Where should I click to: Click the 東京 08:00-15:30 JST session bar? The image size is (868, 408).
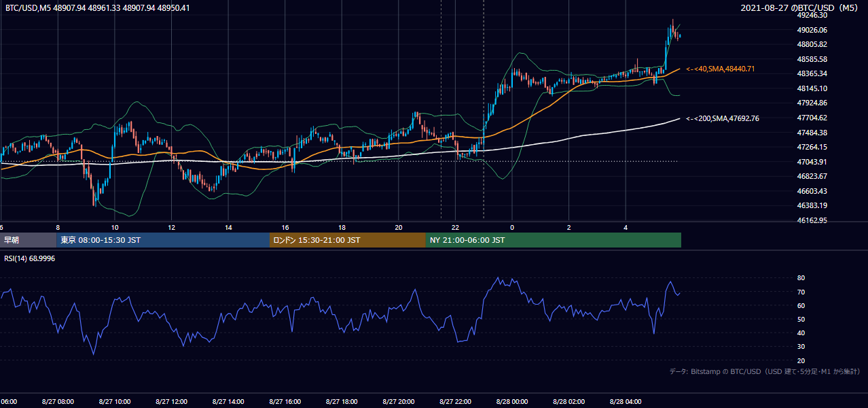click(163, 240)
